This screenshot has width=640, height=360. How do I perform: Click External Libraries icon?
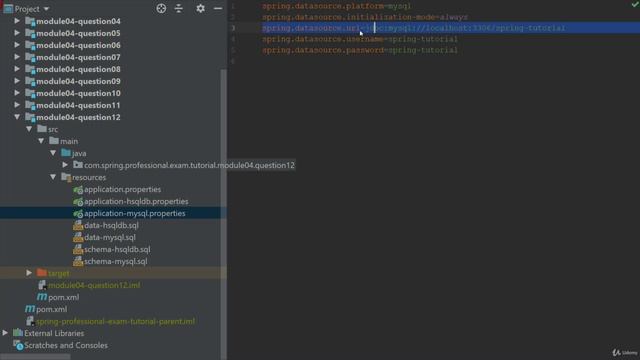coord(18,333)
